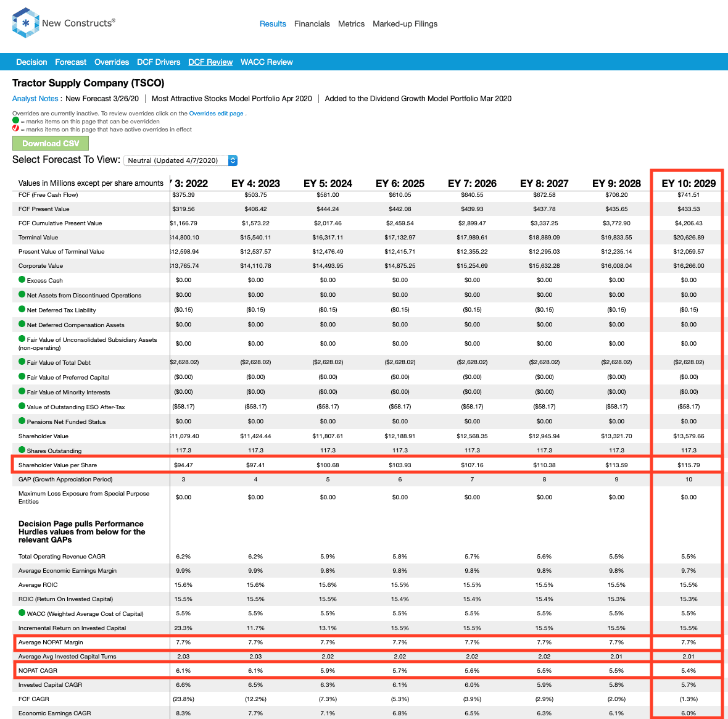Click the Shareholder Value per Share row label
Screen dimensions: 728x719
point(57,465)
